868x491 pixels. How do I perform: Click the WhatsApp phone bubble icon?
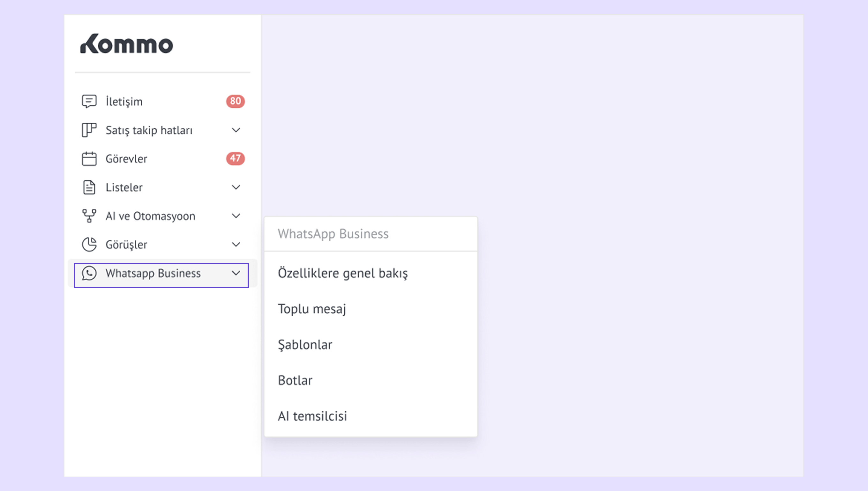click(89, 274)
